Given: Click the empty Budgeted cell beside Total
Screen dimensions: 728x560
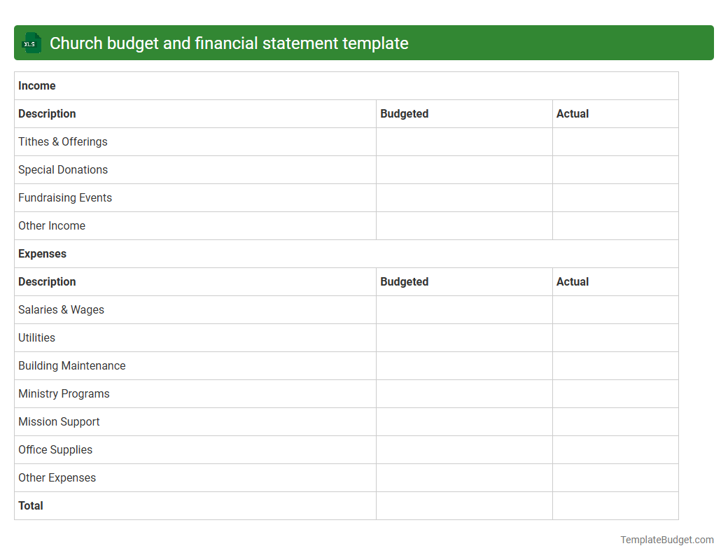Looking at the screenshot, I should (464, 505).
